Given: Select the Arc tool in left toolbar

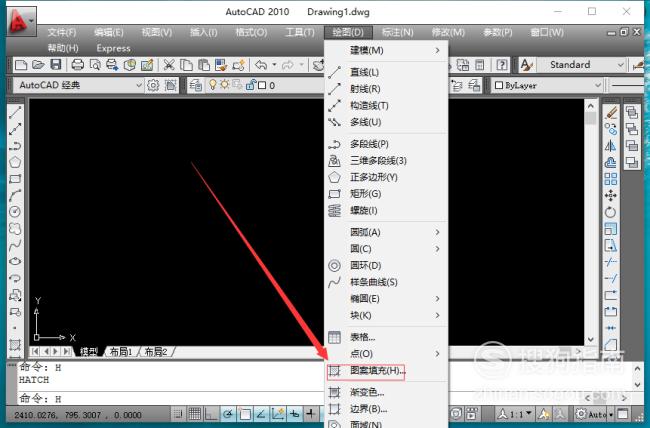Looking at the screenshot, I should (15, 195).
